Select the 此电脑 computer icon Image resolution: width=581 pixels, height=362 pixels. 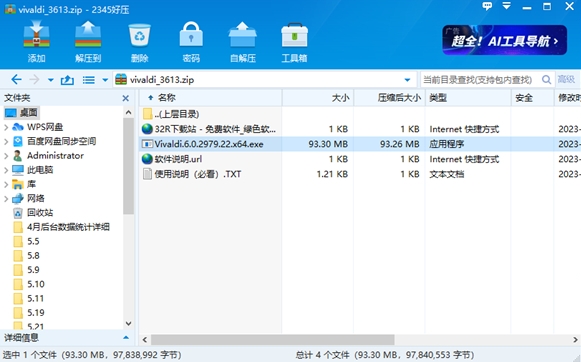coord(18,170)
